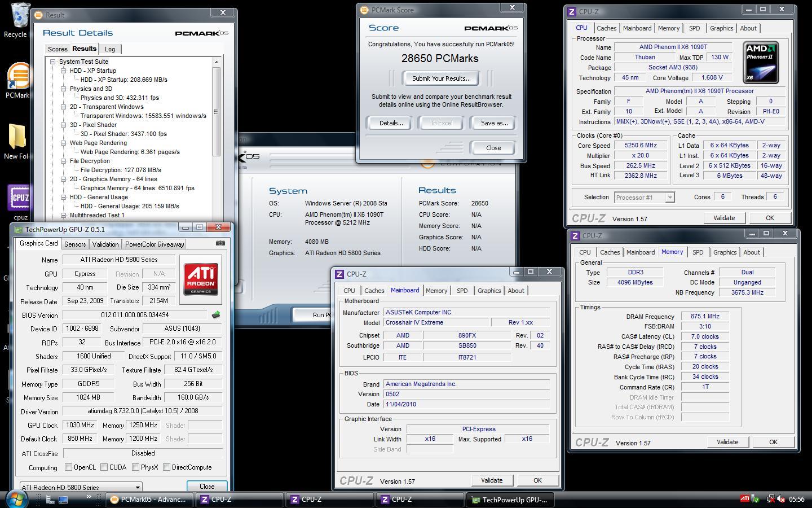812x508 pixels.
Task: Click the Show Desktop quick launch icon
Action: coord(63,499)
